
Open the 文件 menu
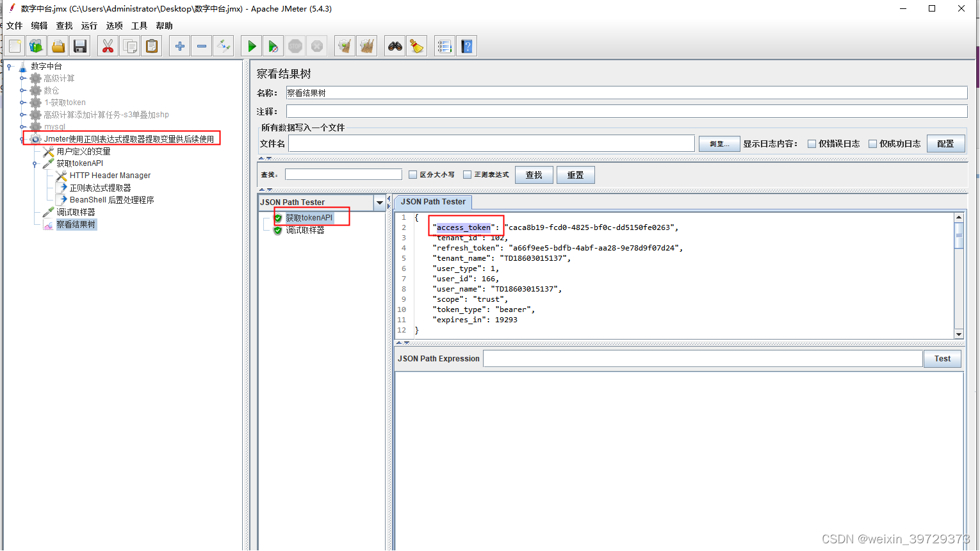(x=14, y=26)
